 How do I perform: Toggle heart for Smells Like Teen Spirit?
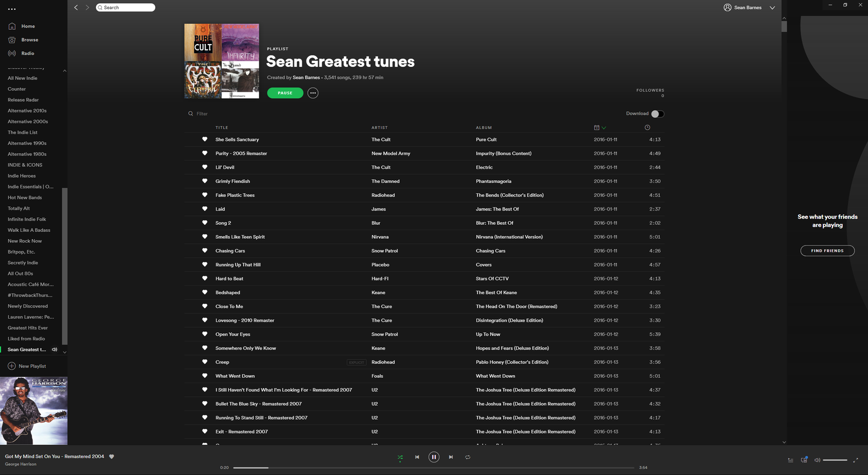point(205,237)
